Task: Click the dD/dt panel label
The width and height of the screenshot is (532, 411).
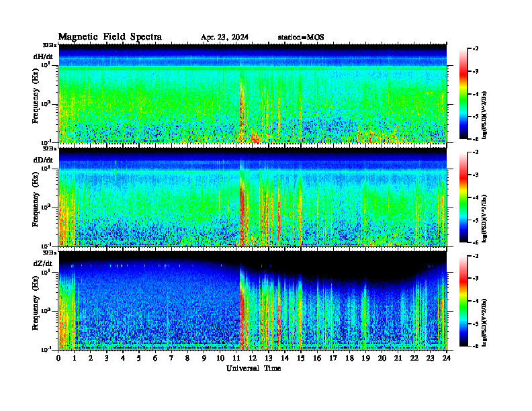Action: (x=43, y=160)
